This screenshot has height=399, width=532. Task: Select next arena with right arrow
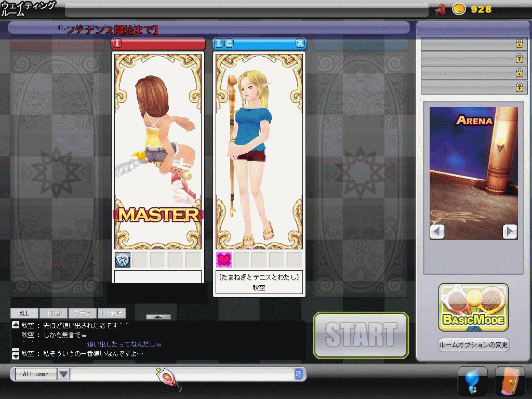(510, 231)
